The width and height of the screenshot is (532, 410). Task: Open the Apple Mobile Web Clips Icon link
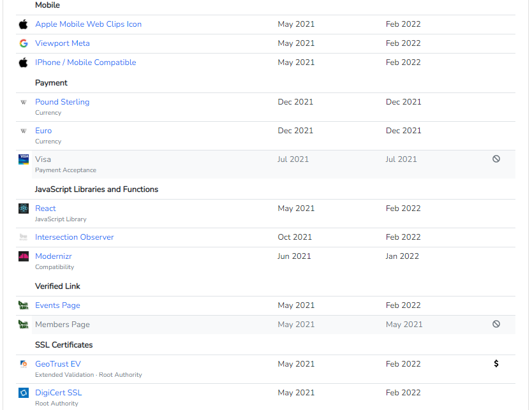[x=88, y=24]
